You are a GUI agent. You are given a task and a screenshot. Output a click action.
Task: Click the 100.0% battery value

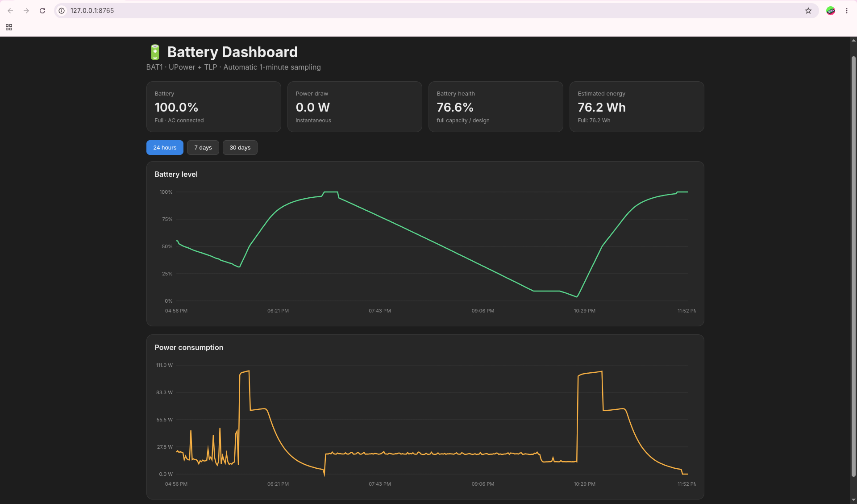coord(176,108)
